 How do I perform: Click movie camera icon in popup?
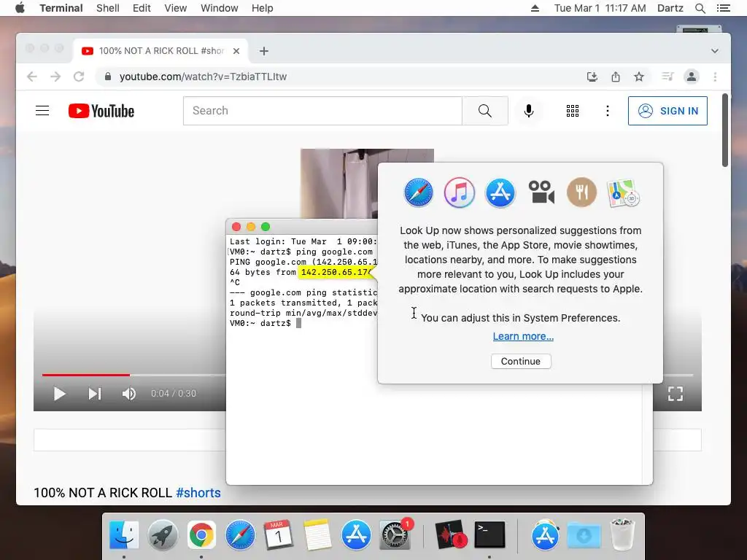(541, 192)
